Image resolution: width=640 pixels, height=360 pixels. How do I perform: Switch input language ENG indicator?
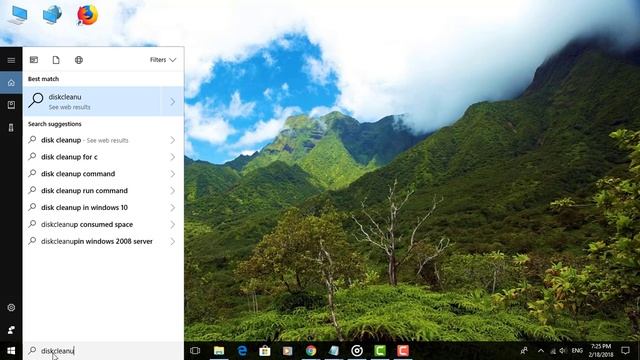(x=577, y=351)
